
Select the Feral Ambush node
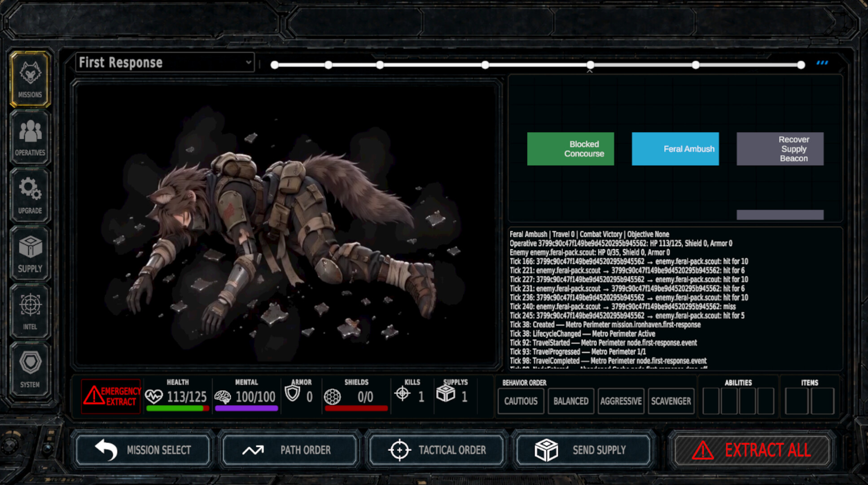pos(675,149)
